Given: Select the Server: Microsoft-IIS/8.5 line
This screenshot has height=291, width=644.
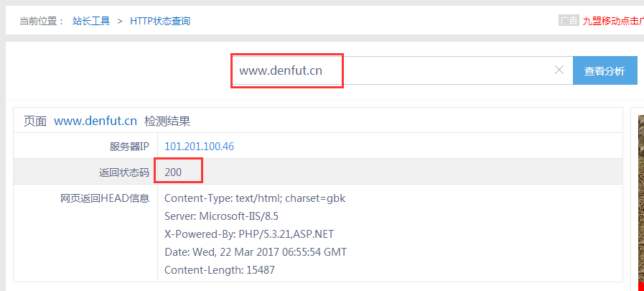Looking at the screenshot, I should click(222, 216).
